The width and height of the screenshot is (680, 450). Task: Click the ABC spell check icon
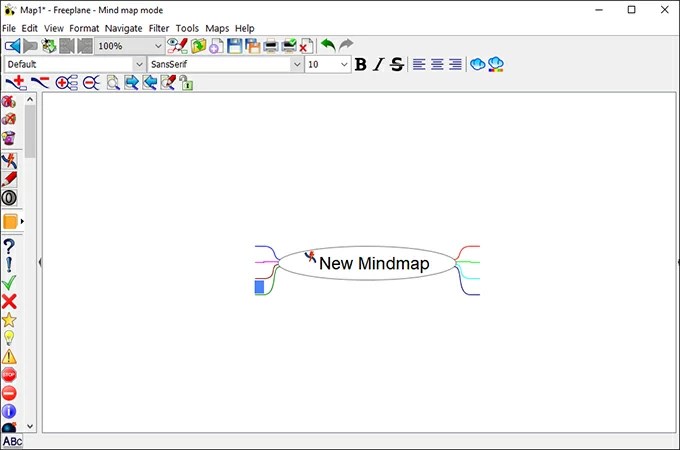coord(12,441)
